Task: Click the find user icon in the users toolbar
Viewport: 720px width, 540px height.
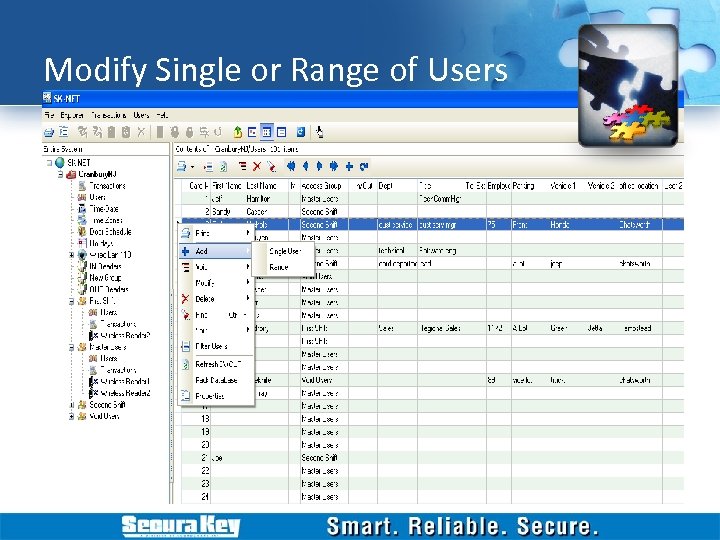Action: click(272, 166)
